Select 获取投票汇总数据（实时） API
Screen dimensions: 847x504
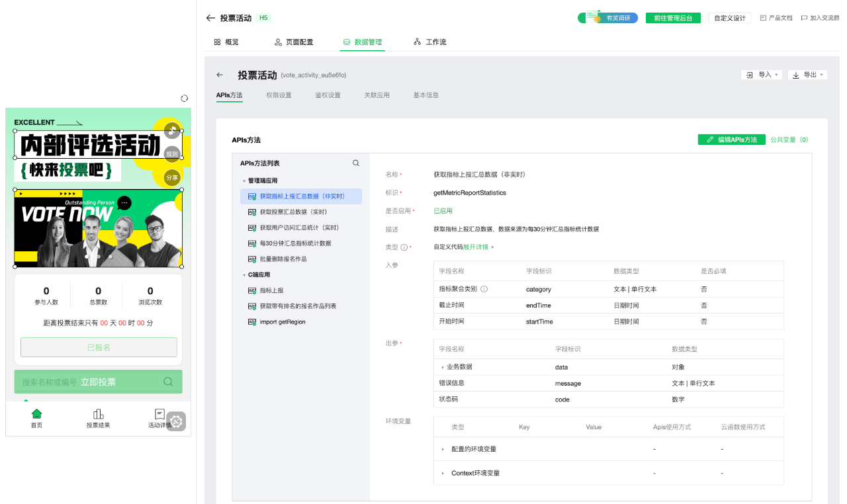301,212
